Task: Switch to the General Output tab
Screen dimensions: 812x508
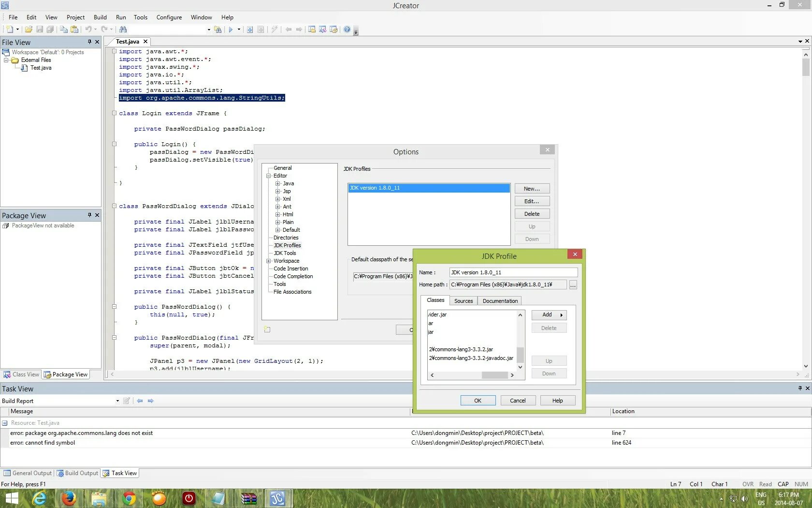Action: click(28, 473)
